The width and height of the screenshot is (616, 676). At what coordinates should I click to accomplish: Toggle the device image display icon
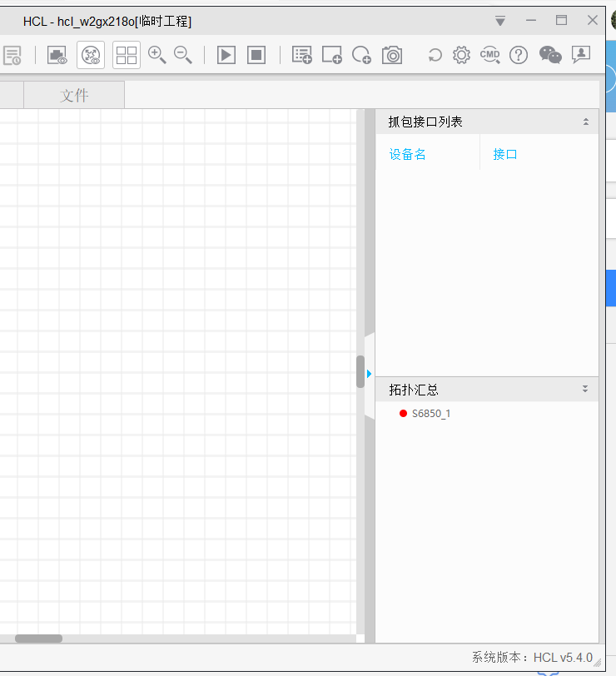(x=57, y=56)
